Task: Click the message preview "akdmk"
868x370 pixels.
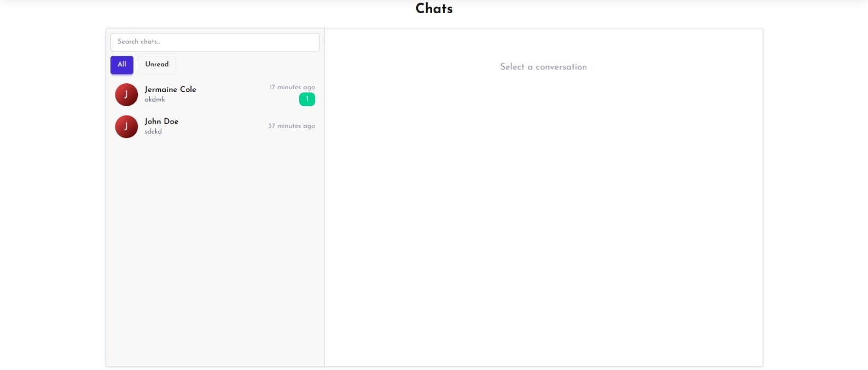Action: coord(155,100)
